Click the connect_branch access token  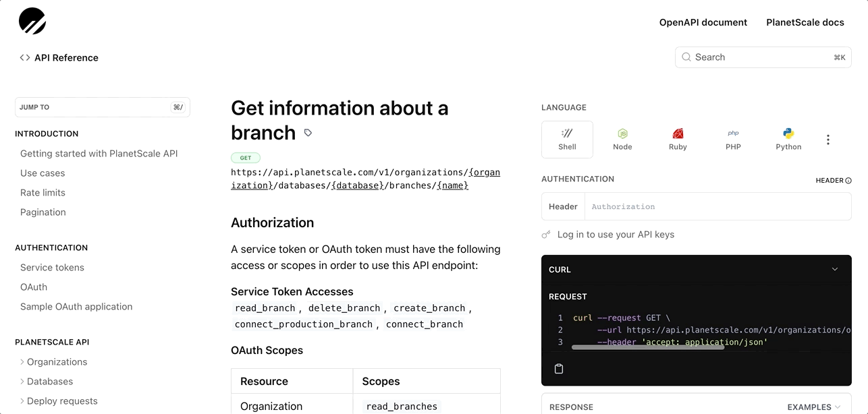point(425,324)
